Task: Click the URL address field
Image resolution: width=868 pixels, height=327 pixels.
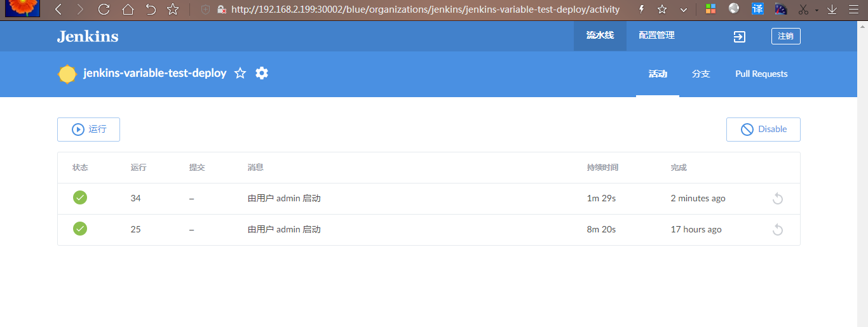Action: coord(424,10)
